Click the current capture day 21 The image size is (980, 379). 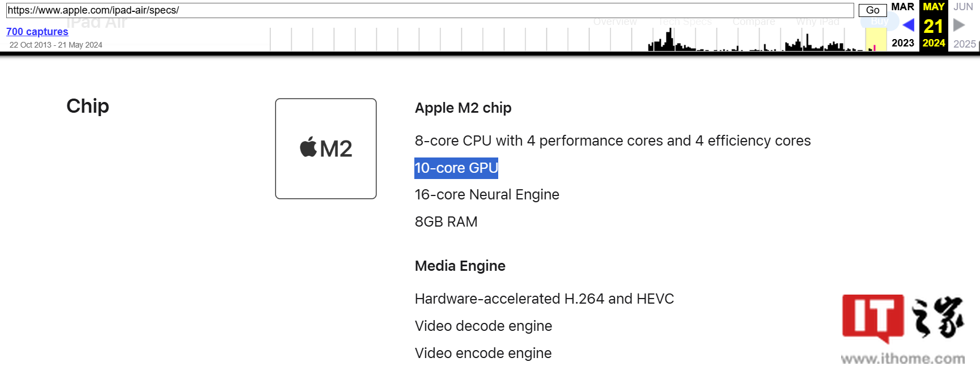933,26
